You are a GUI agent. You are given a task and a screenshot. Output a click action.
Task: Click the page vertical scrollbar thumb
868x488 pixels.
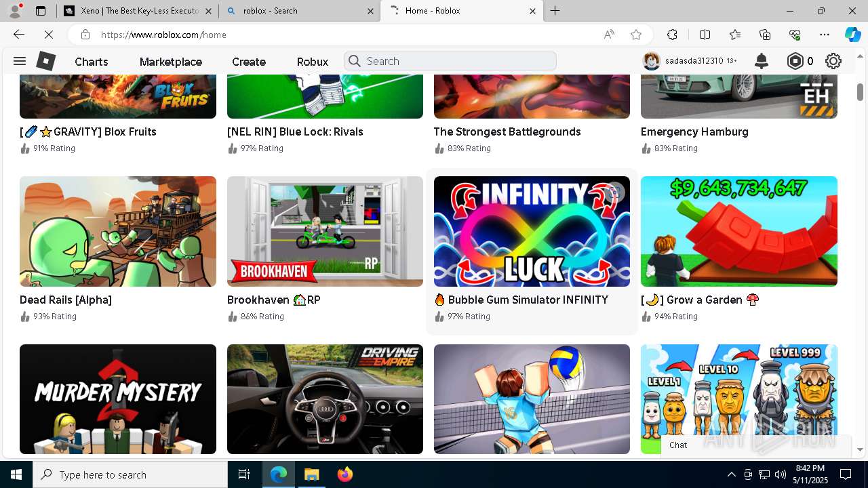point(860,91)
